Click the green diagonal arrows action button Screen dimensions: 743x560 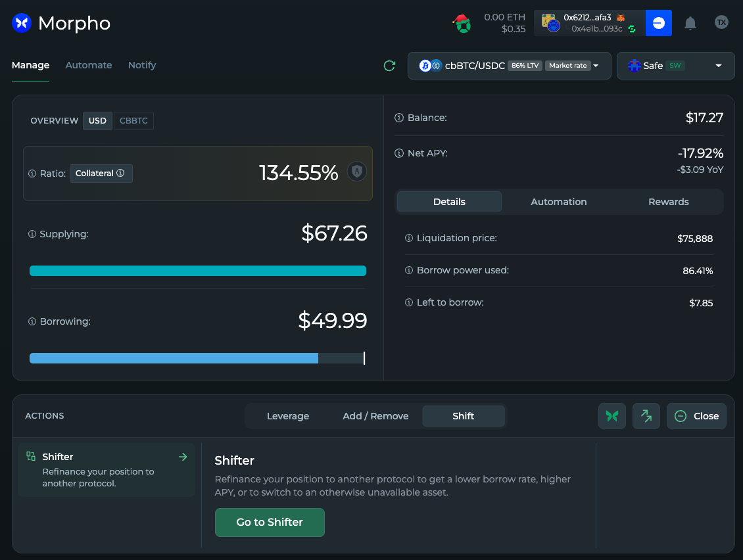646,416
